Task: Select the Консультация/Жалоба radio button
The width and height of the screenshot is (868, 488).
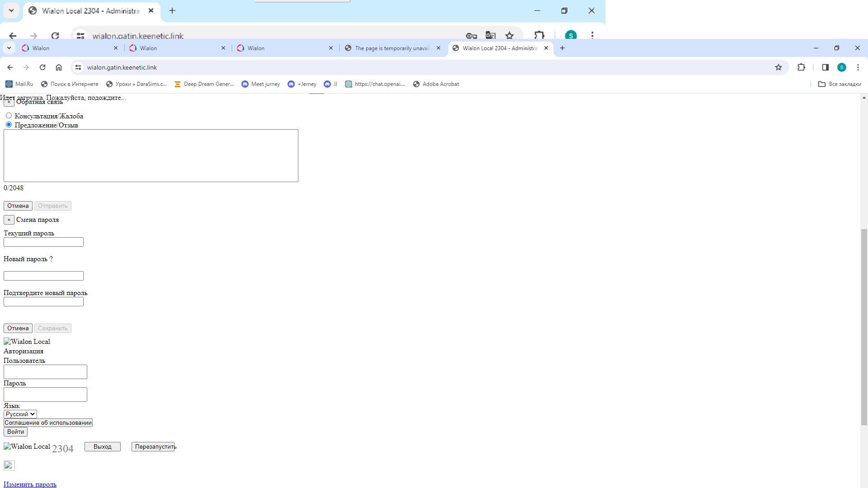Action: tap(9, 116)
